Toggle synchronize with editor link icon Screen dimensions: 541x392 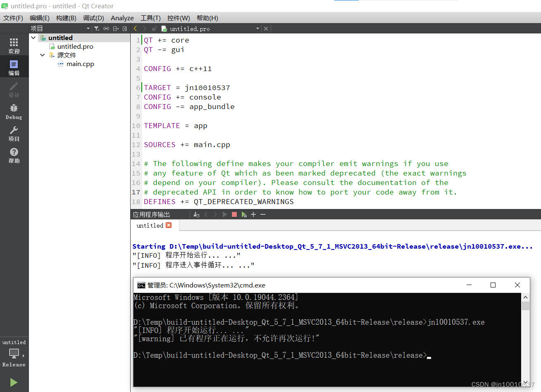point(106,29)
